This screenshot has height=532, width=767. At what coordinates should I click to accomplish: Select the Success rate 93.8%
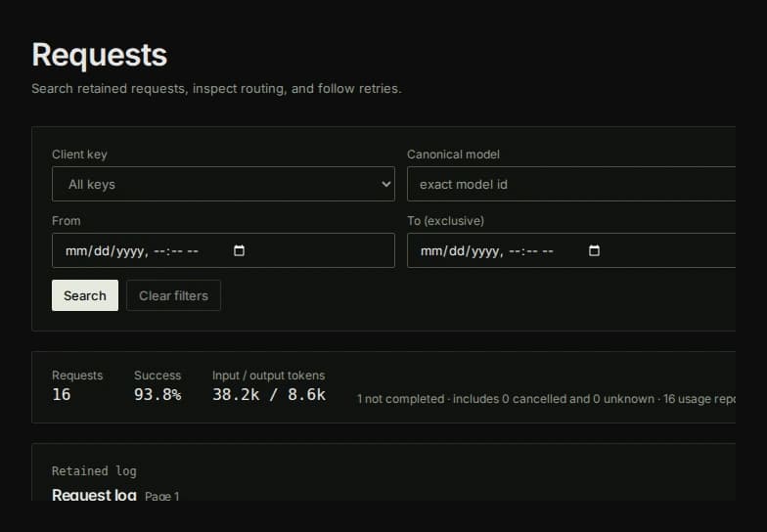pyautogui.click(x=158, y=395)
